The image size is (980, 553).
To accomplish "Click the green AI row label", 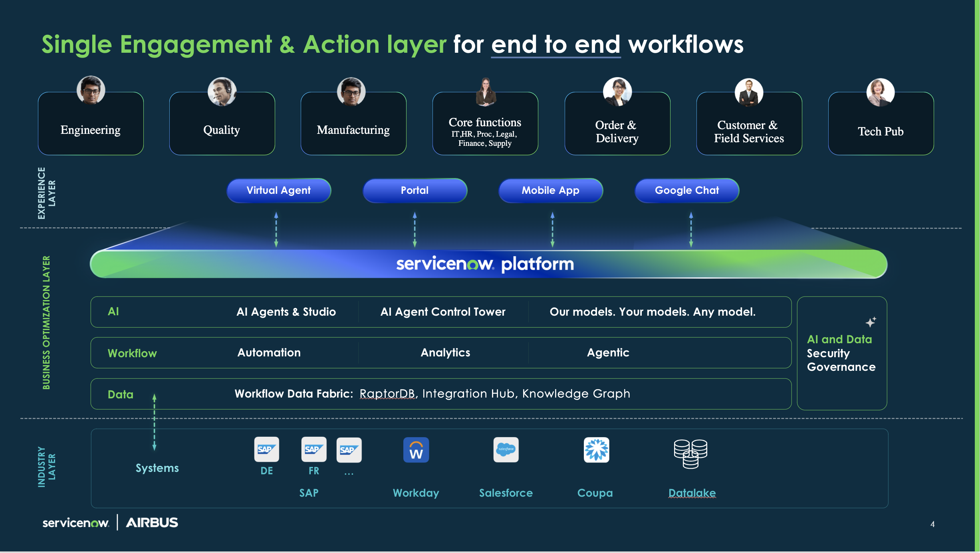I will pyautogui.click(x=113, y=311).
